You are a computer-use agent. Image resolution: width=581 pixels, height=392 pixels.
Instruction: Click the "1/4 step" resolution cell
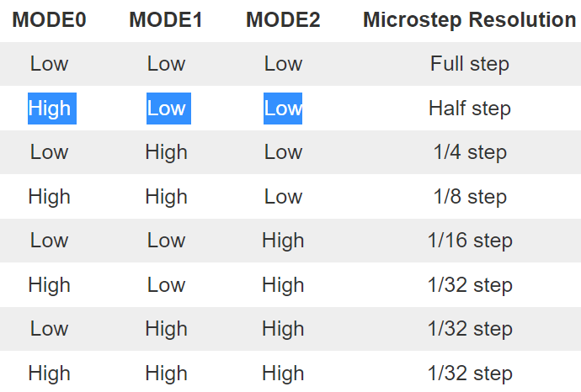(x=469, y=152)
